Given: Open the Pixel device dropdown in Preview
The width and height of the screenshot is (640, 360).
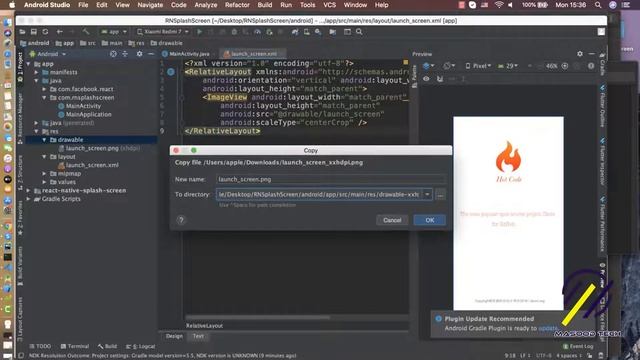Looking at the screenshot, I should [478, 66].
